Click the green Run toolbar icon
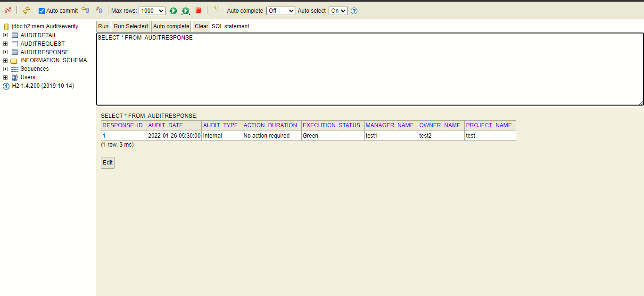 (x=173, y=10)
